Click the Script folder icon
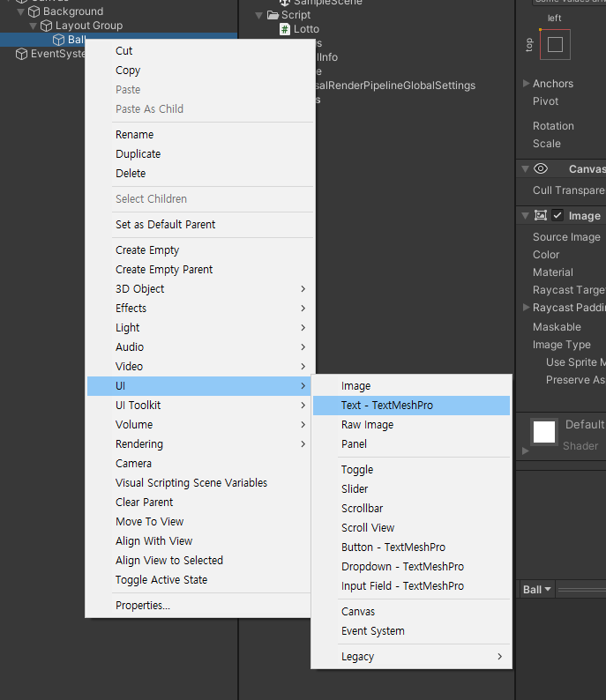The width and height of the screenshot is (606, 700). tap(273, 15)
